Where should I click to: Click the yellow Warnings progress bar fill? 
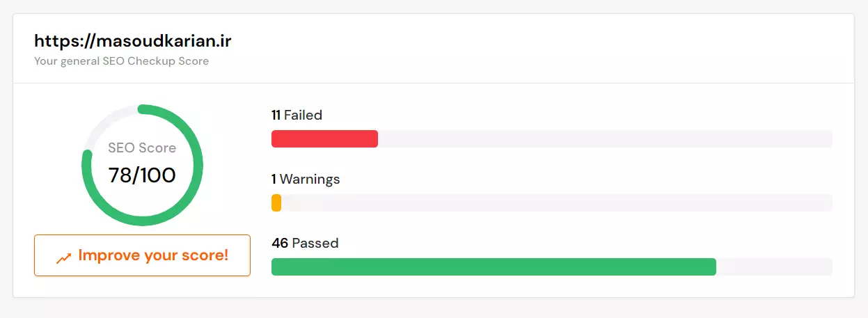(276, 202)
